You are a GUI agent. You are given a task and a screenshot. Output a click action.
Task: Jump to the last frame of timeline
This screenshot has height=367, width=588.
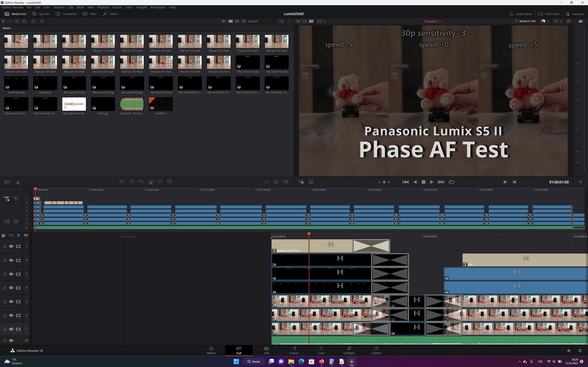pyautogui.click(x=441, y=182)
